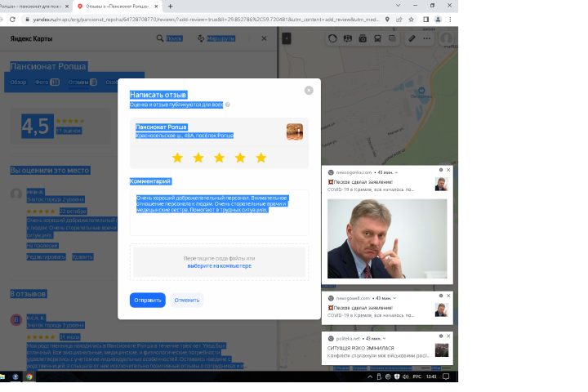Open the large Peskov notification image

(387, 238)
